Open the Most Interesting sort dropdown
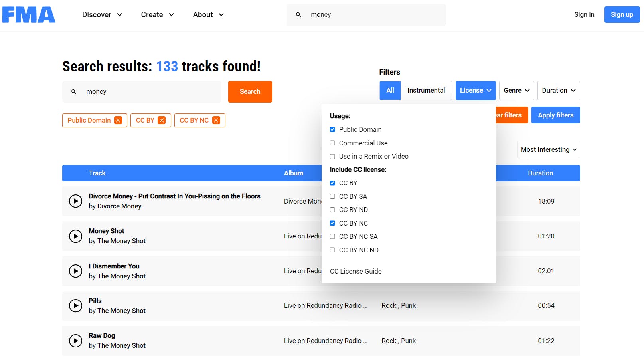The width and height of the screenshot is (644, 361). (548, 149)
